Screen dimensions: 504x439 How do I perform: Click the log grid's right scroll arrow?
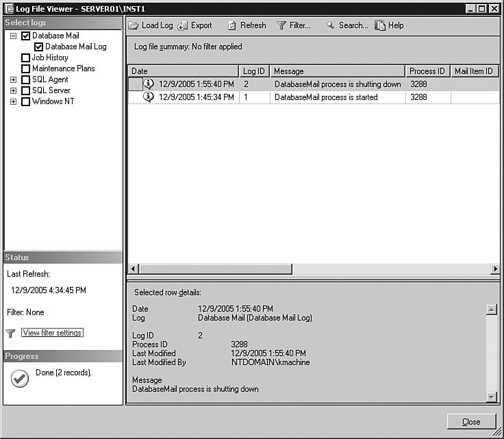click(x=495, y=268)
